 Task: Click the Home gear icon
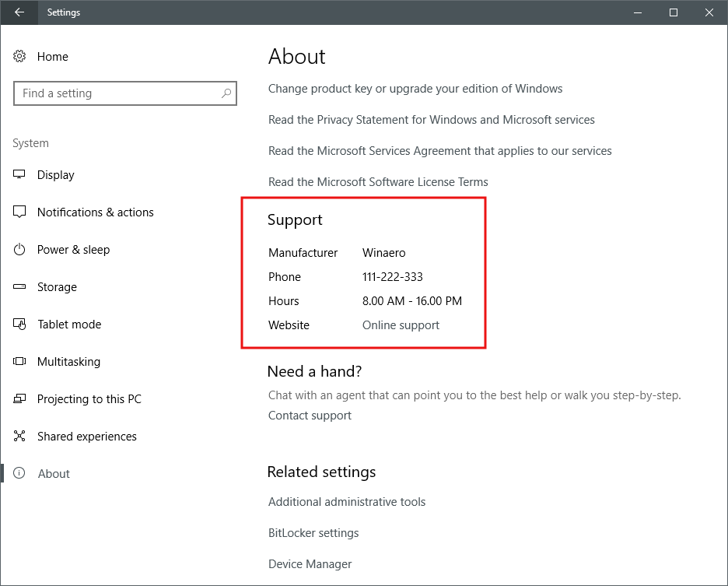point(20,57)
